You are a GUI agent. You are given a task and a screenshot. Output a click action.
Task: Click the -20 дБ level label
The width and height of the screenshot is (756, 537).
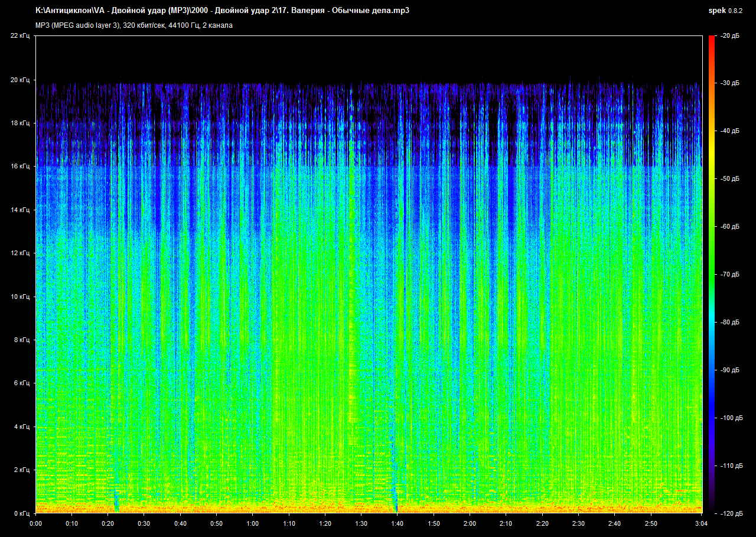(x=729, y=36)
